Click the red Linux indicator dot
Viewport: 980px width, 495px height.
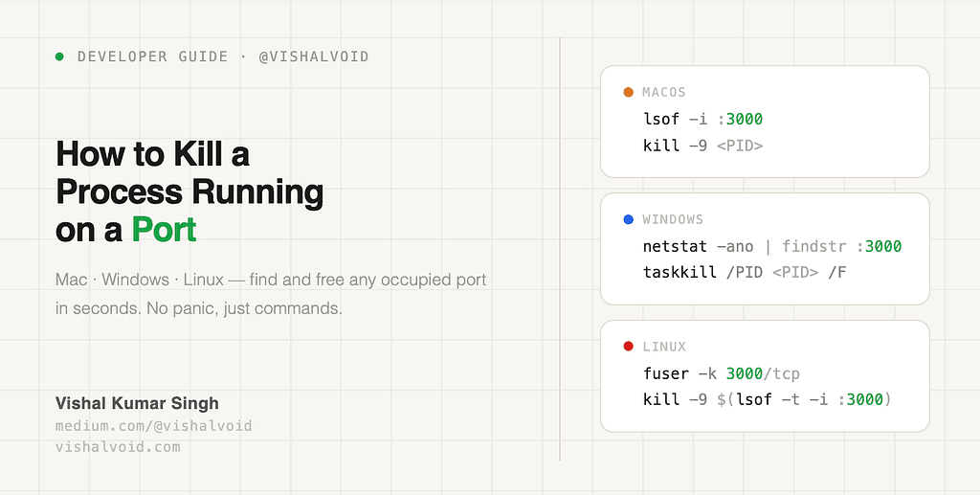pyautogui.click(x=628, y=347)
